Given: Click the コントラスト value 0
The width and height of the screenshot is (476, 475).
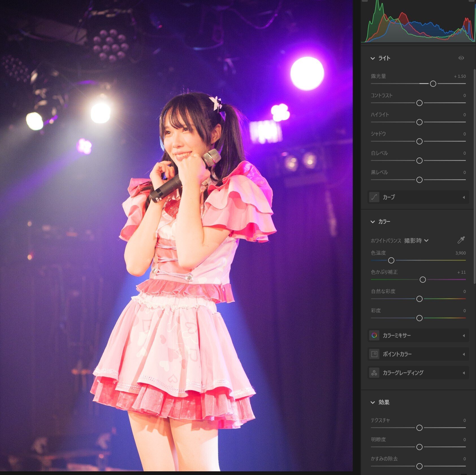Looking at the screenshot, I should point(464,96).
